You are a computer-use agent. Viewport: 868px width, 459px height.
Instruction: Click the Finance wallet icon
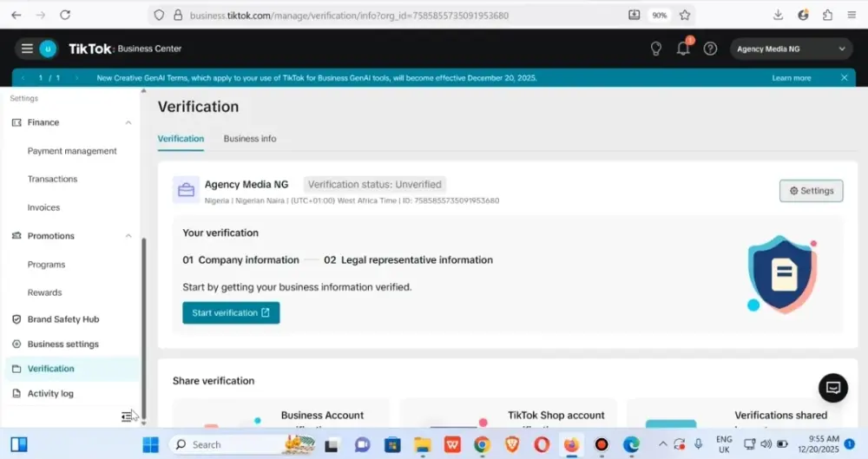16,122
